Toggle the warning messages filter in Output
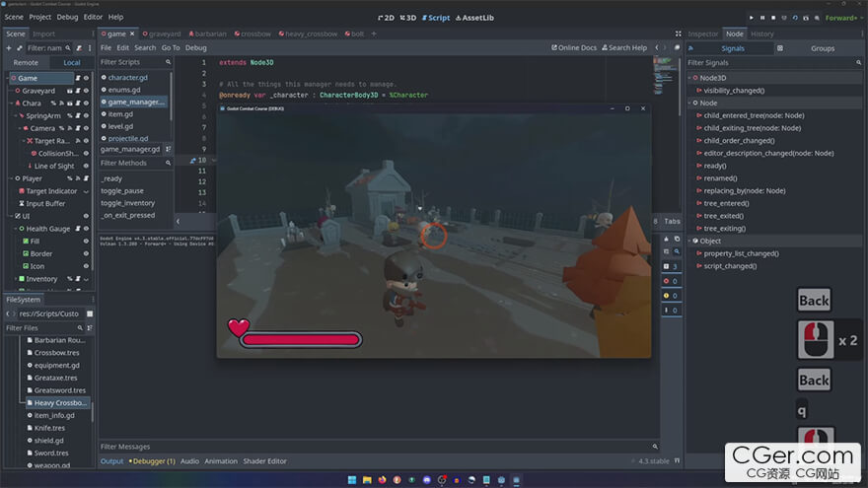 (x=671, y=296)
